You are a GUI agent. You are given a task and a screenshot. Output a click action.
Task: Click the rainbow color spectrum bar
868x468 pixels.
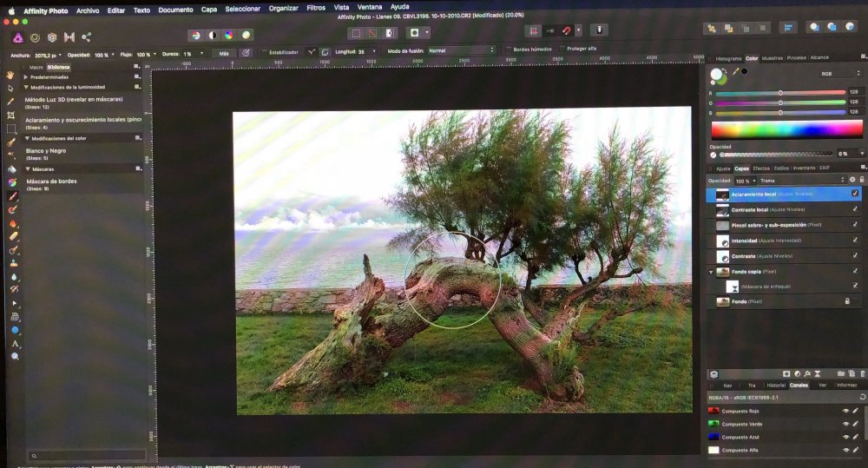pyautogui.click(x=779, y=130)
